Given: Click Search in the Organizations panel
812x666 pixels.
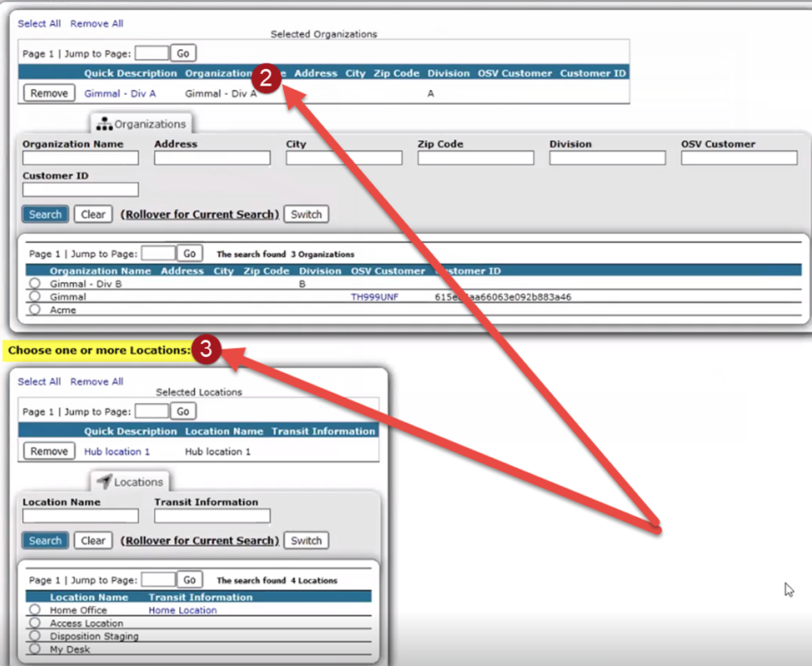Looking at the screenshot, I should pyautogui.click(x=45, y=214).
